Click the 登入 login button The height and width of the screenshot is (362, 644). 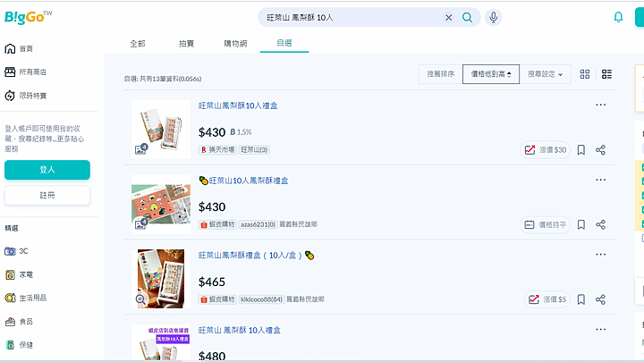pyautogui.click(x=47, y=170)
